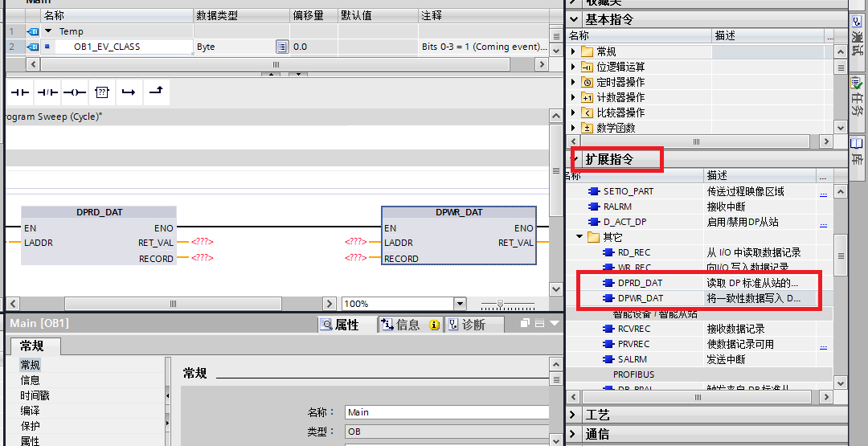
Task: Expand the 比较器操作 folder
Action: pos(574,113)
